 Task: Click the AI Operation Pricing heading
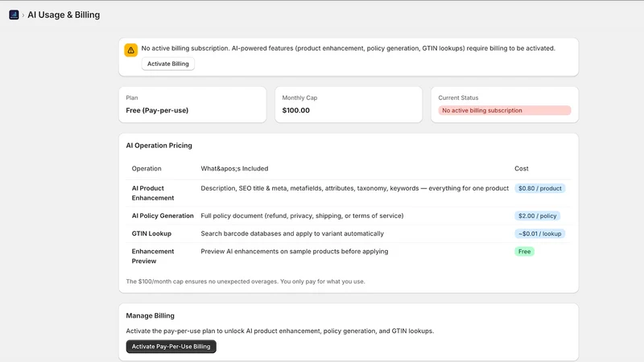[x=159, y=146]
